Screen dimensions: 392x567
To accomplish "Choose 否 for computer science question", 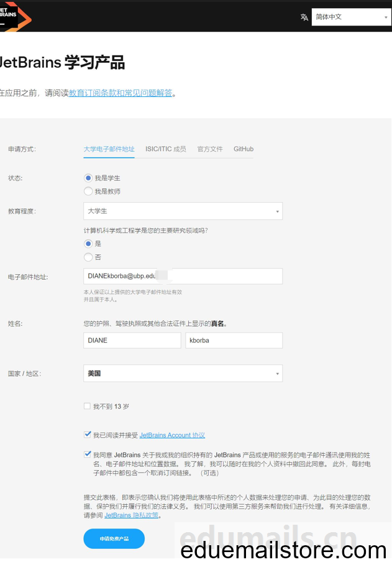I will coord(88,257).
